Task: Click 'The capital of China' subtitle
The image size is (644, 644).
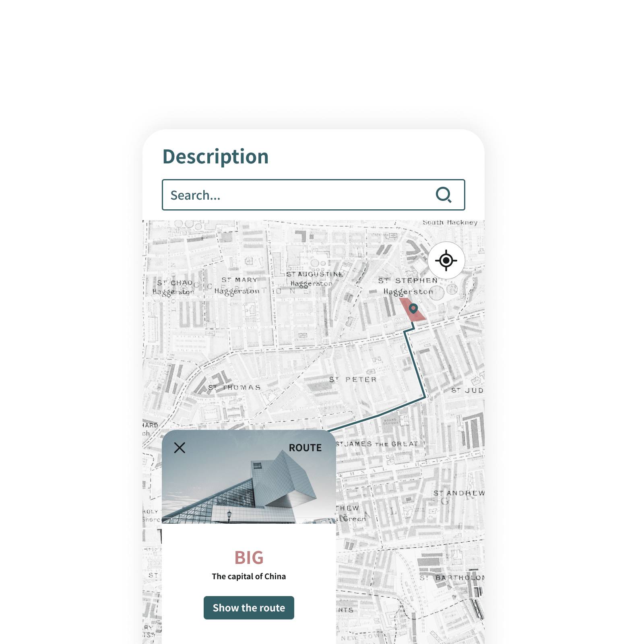Action: (x=249, y=576)
